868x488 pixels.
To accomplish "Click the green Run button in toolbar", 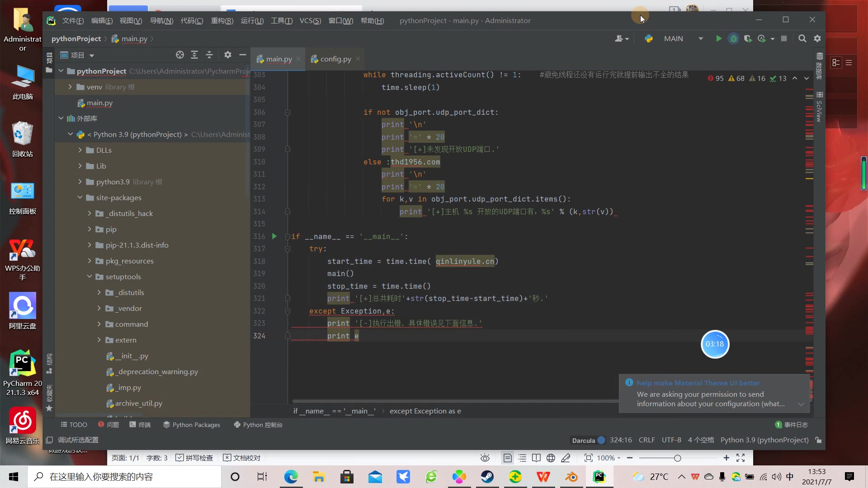I will (x=718, y=39).
